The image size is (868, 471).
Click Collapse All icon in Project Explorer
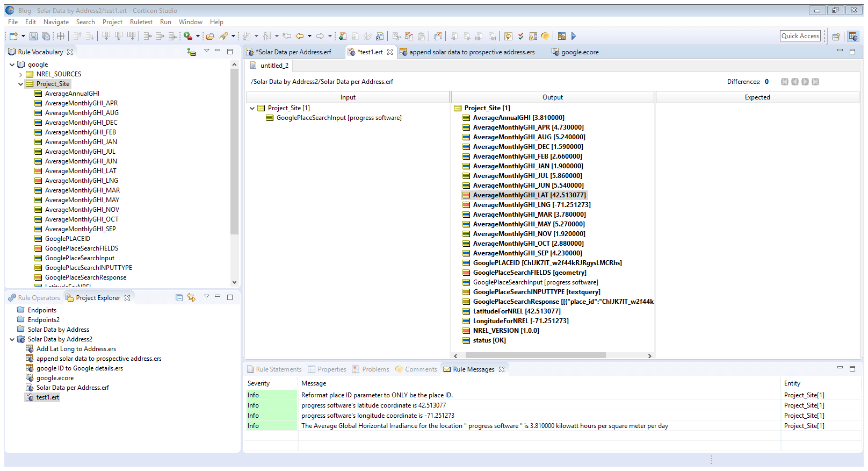179,298
